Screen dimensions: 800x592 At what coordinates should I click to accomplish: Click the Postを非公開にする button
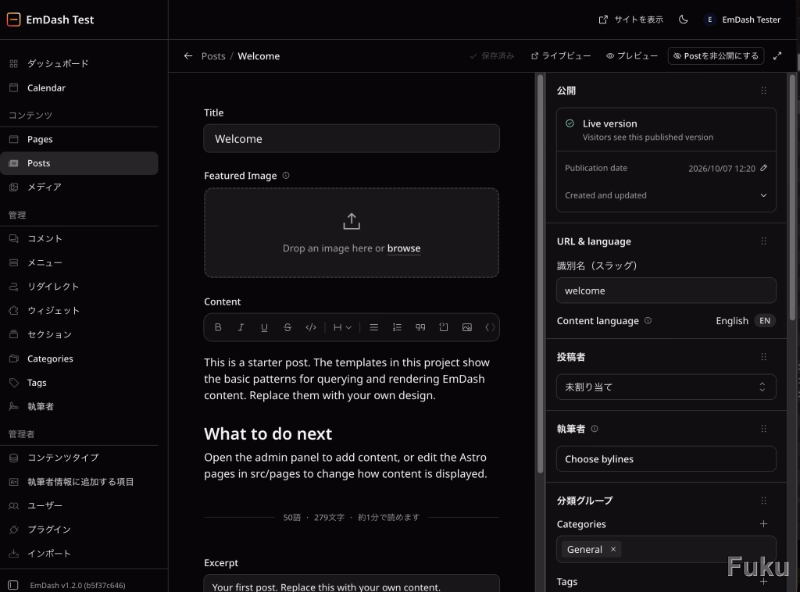(716, 56)
